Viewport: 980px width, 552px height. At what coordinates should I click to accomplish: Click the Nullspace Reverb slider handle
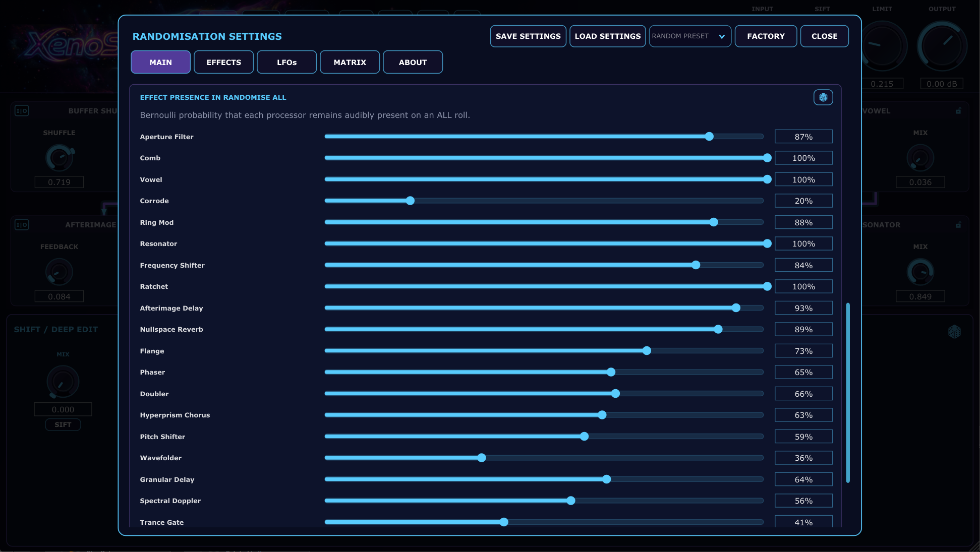(718, 329)
